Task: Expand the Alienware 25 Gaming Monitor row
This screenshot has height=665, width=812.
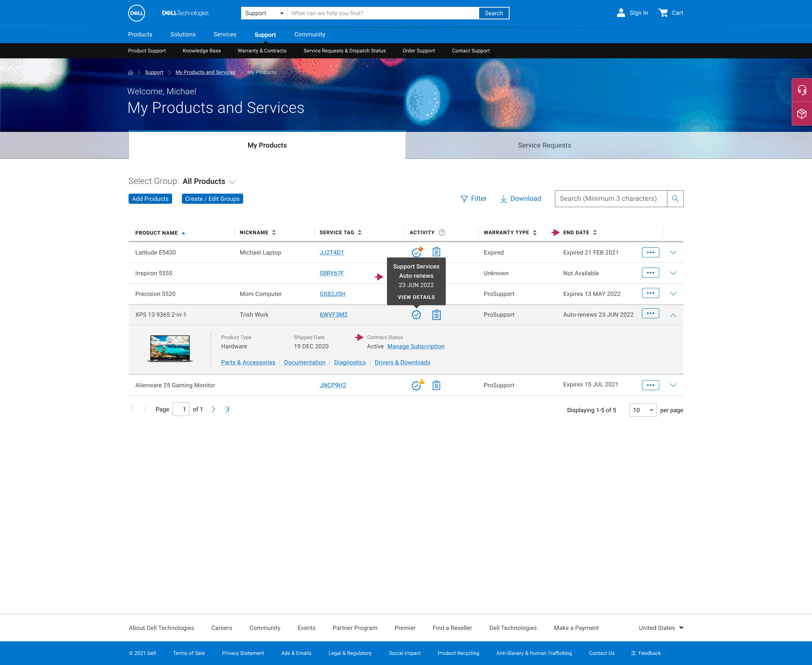Action: pos(673,385)
